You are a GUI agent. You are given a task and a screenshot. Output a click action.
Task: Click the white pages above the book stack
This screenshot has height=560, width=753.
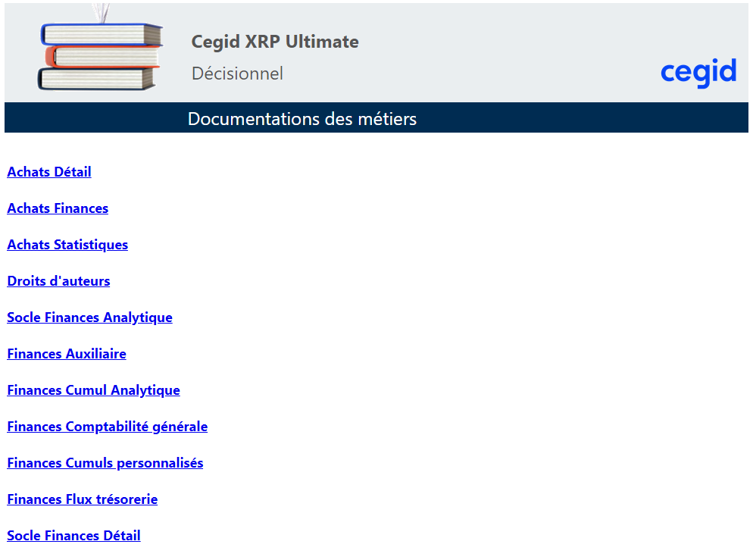[101, 13]
